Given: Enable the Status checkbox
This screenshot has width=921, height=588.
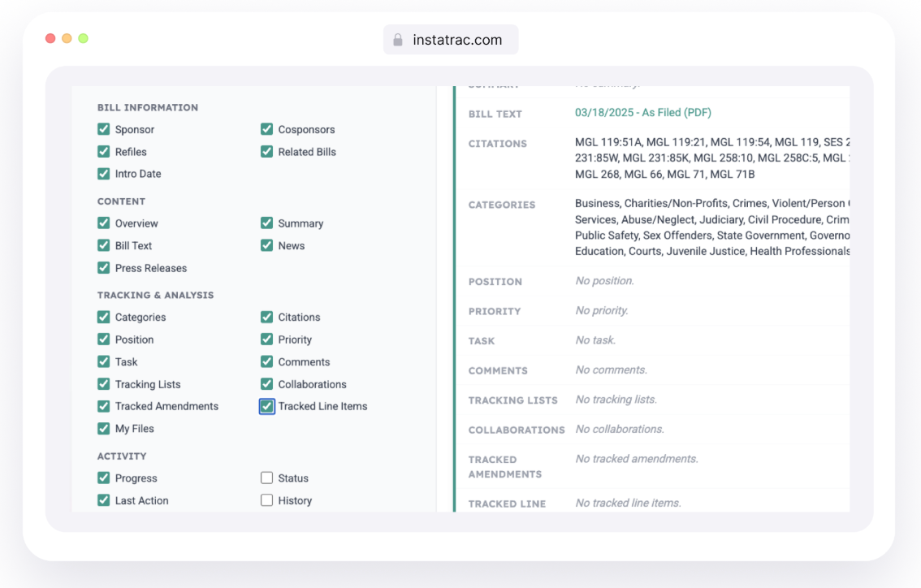Looking at the screenshot, I should [266, 478].
